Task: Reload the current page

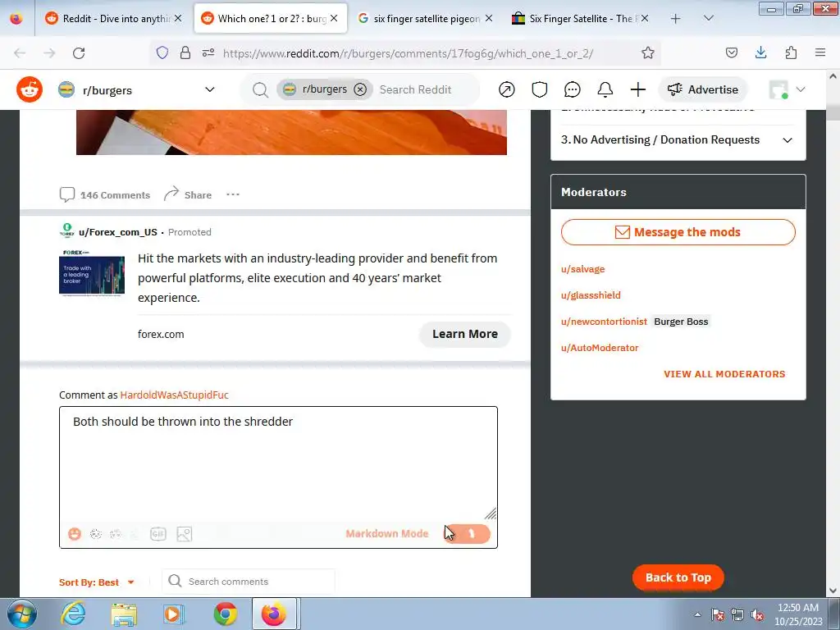Action: 79,53
